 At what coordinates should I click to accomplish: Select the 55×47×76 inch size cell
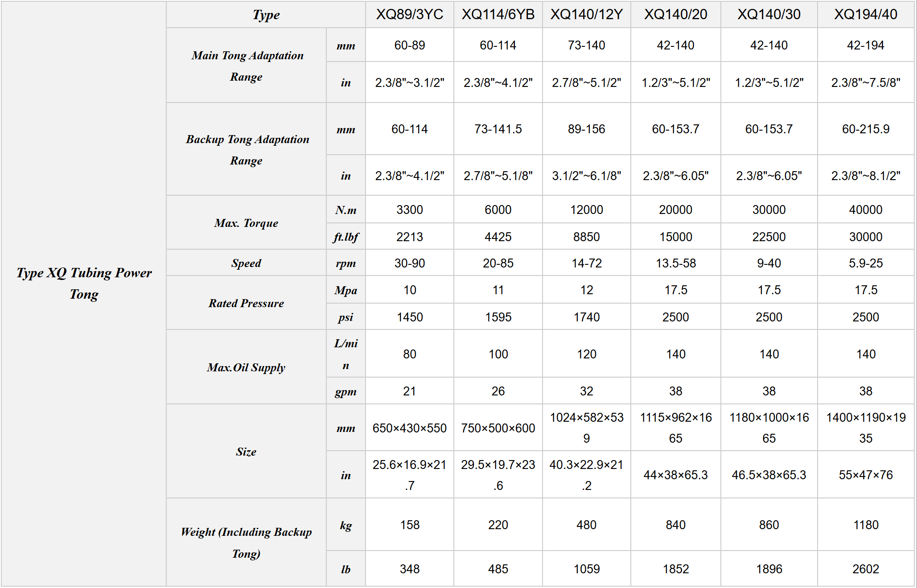pos(865,475)
